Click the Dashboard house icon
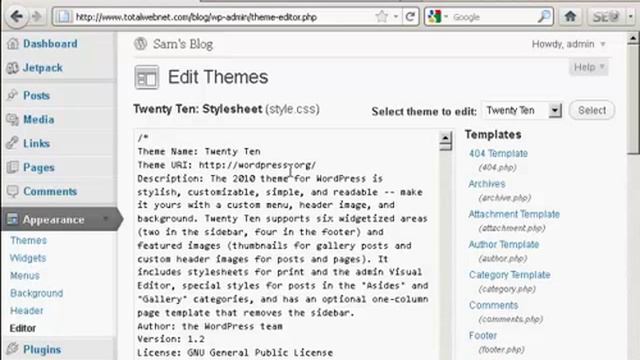The image size is (640, 360). coord(13,44)
